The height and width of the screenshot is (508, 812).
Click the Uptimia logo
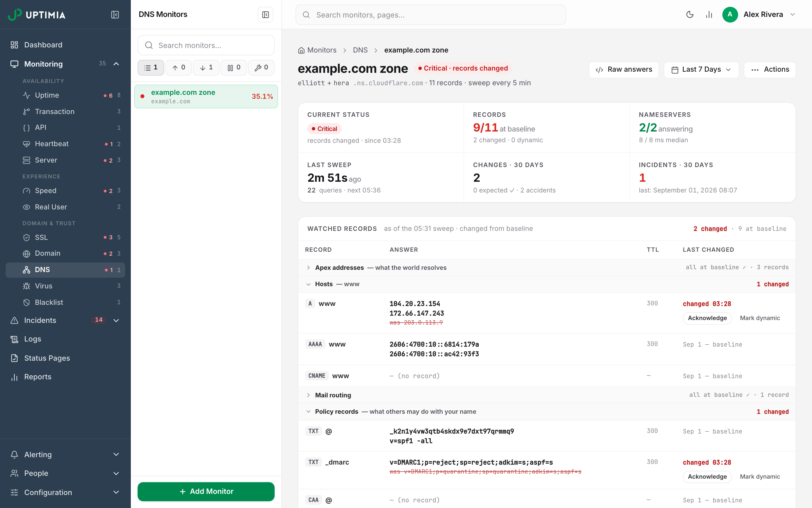tap(37, 15)
